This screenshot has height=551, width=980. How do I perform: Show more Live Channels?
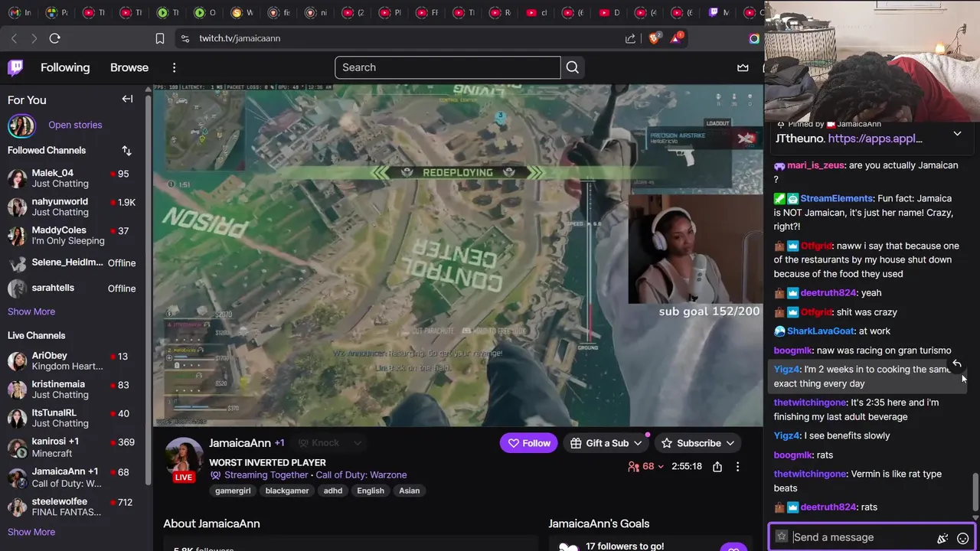click(31, 532)
